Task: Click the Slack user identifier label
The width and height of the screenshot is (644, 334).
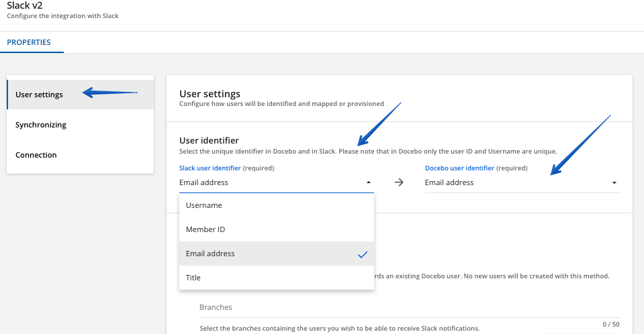Action: tap(210, 168)
